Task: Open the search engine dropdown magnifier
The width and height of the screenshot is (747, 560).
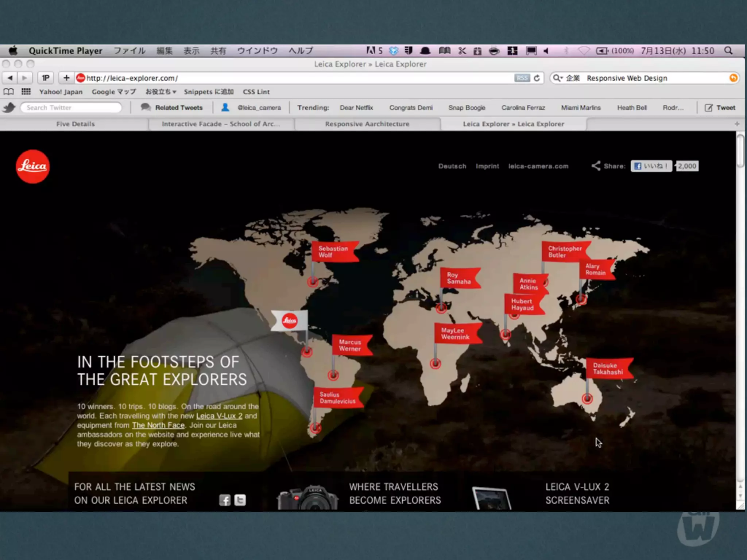Action: [558, 78]
